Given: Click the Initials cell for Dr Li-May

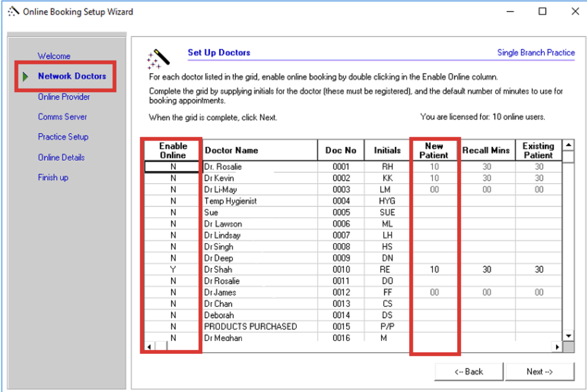Looking at the screenshot, I should point(387,190).
